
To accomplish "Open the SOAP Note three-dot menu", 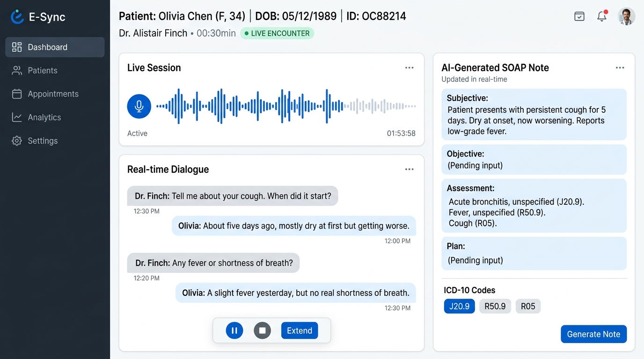I will coord(620,68).
